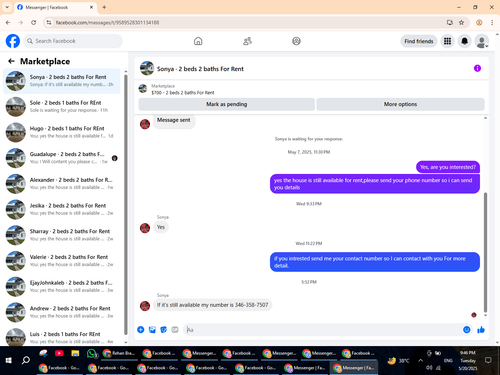
Task: Open Luis 2 beds 1 baths conversation
Action: click(62, 337)
